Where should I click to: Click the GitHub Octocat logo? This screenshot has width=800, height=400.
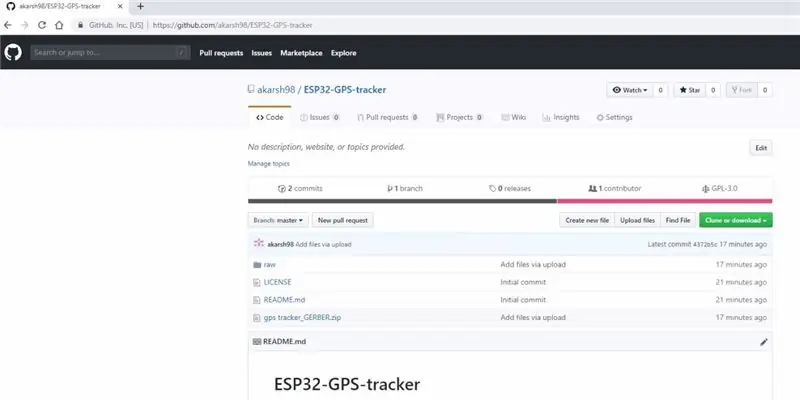[x=13, y=53]
